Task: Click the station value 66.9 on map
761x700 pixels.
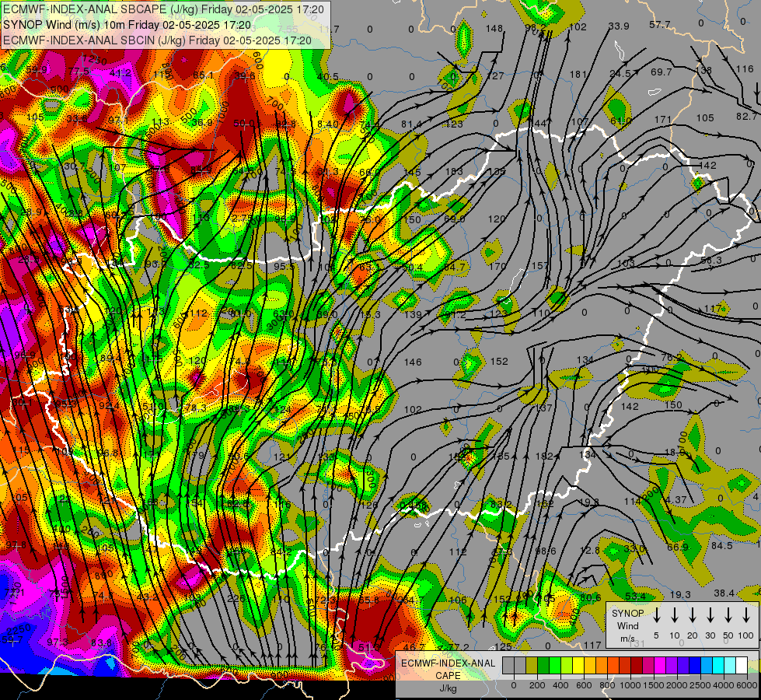Action: [678, 548]
